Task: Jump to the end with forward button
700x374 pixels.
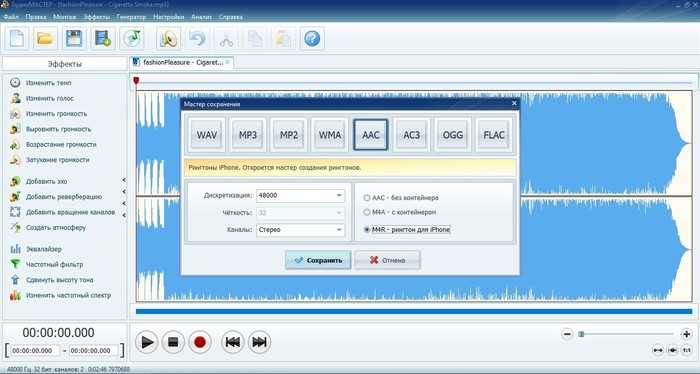Action: click(259, 342)
